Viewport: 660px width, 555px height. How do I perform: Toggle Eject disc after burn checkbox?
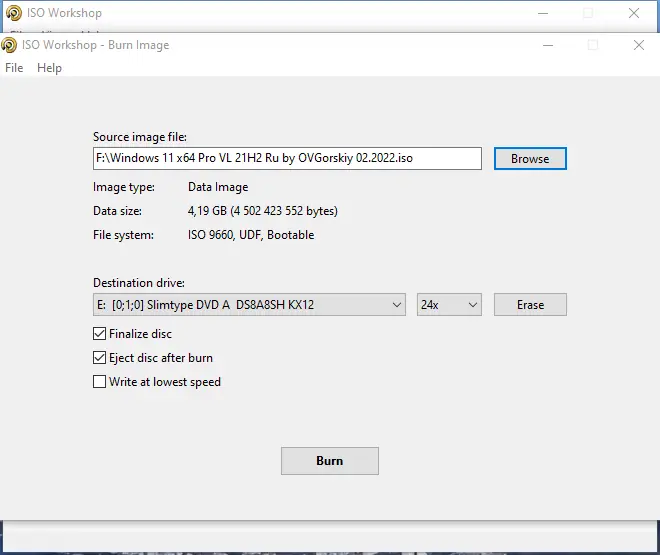point(99,358)
